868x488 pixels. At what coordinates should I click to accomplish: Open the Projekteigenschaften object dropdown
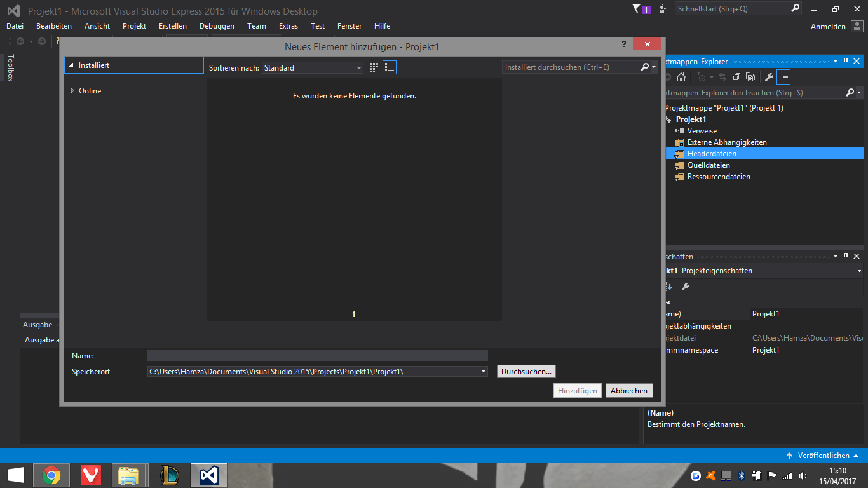859,271
